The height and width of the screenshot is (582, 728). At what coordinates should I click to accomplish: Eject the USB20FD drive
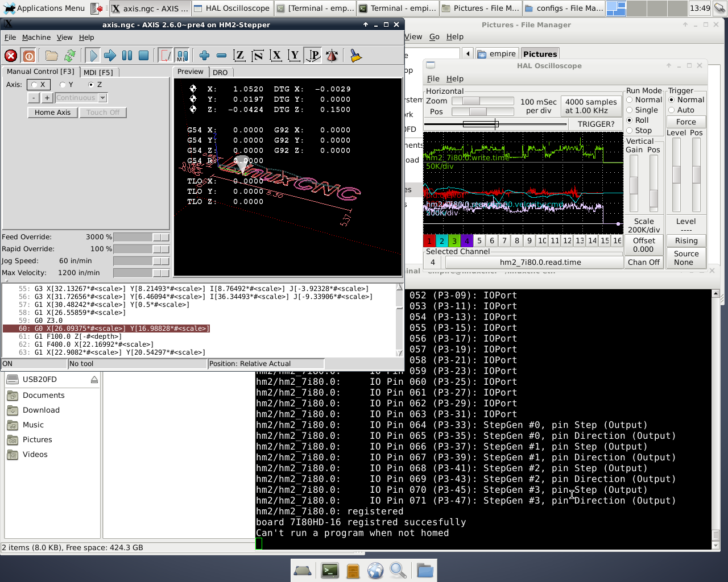click(x=94, y=380)
